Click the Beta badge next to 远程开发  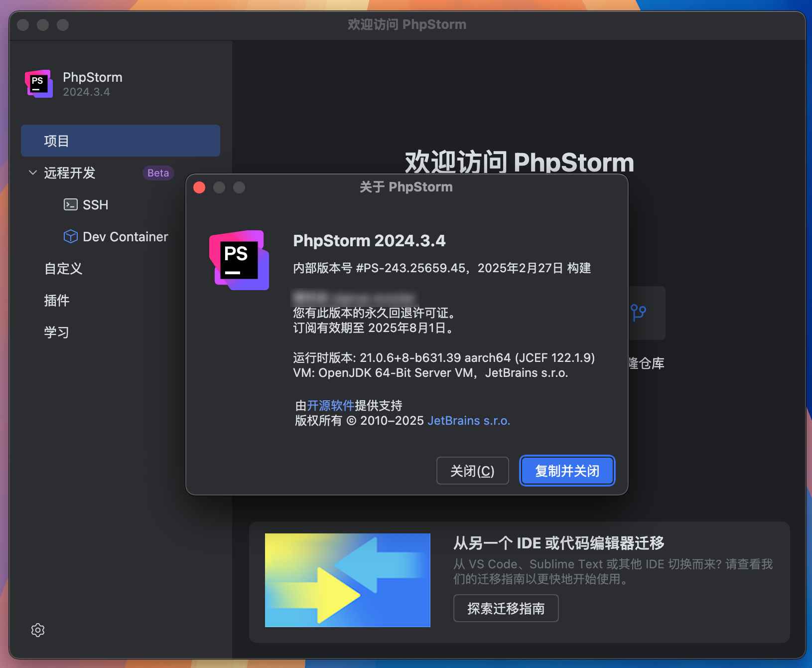(158, 173)
